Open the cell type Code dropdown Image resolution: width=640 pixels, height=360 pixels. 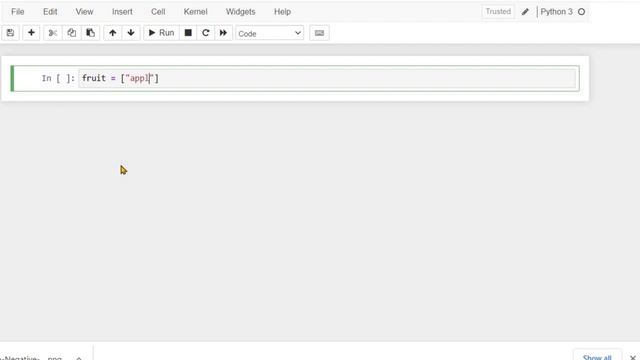tap(269, 33)
